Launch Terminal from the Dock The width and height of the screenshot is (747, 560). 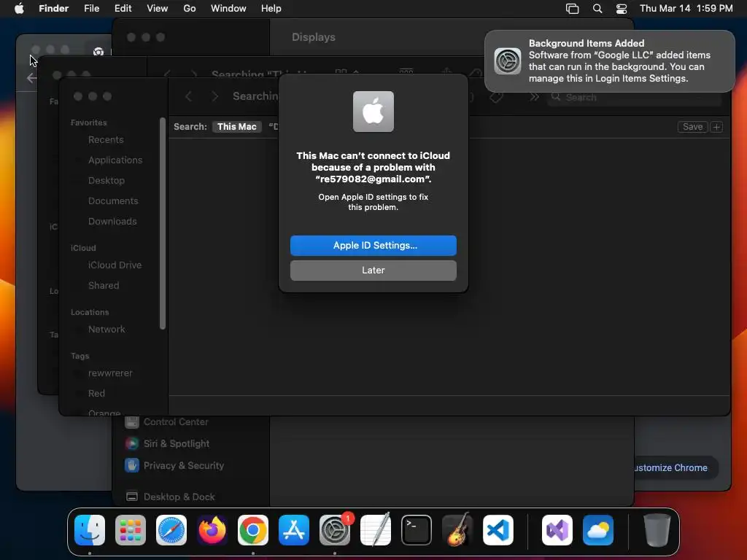tap(417, 530)
